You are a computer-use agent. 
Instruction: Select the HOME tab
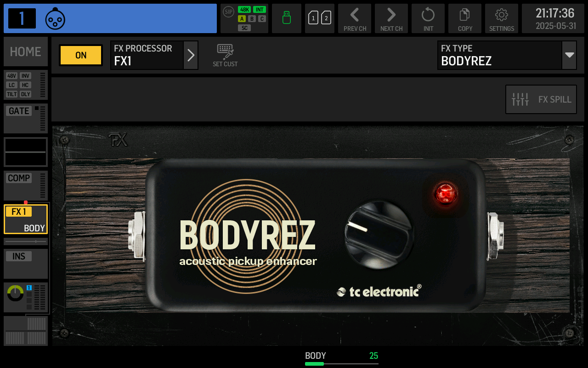(x=25, y=52)
